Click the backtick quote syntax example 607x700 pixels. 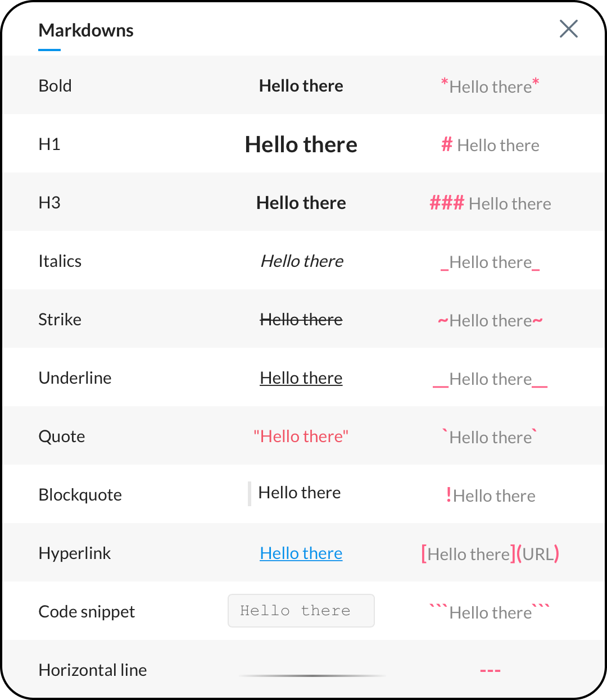490,437
